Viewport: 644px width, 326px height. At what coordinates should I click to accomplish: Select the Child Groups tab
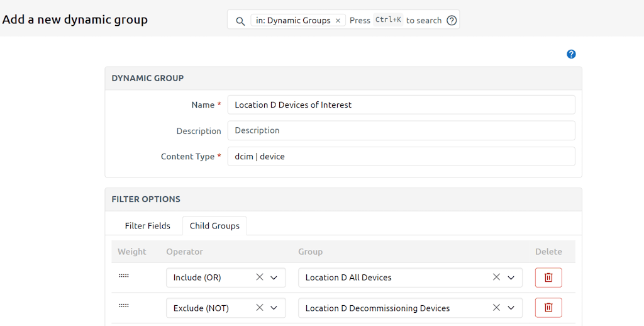[x=214, y=226]
